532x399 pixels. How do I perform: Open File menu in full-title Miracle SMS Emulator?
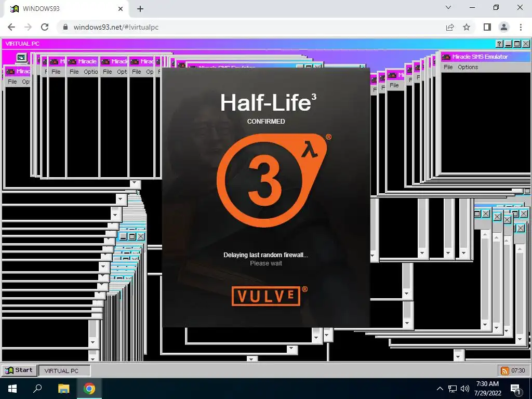[x=448, y=67]
